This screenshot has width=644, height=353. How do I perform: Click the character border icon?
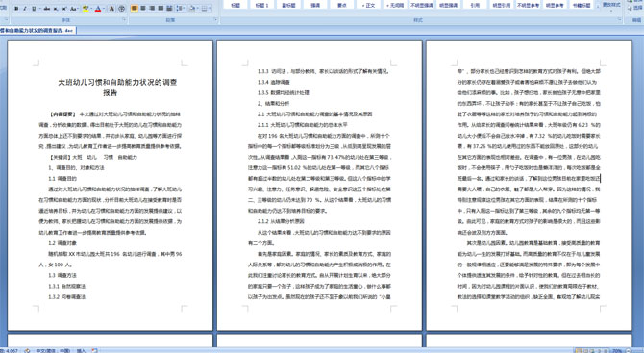pyautogui.click(x=111, y=9)
